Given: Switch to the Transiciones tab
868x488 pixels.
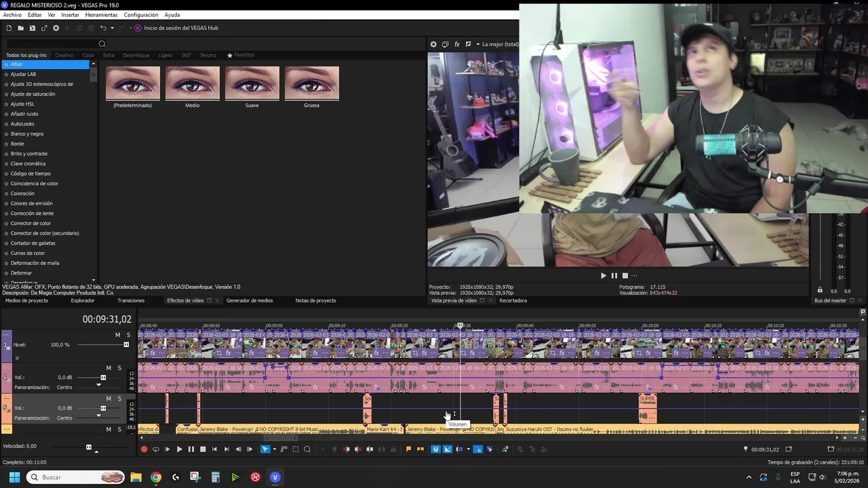Looking at the screenshot, I should pyautogui.click(x=131, y=300).
